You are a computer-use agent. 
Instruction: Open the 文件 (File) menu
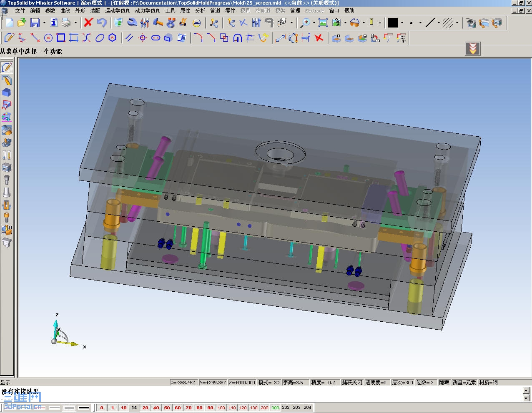click(x=20, y=11)
